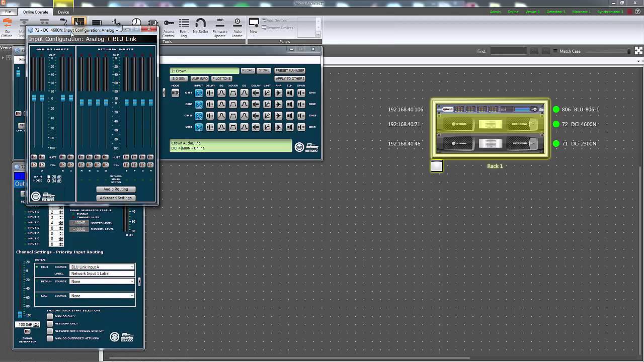Open Firmware Update tool
The width and height of the screenshot is (644, 362).
(220, 28)
